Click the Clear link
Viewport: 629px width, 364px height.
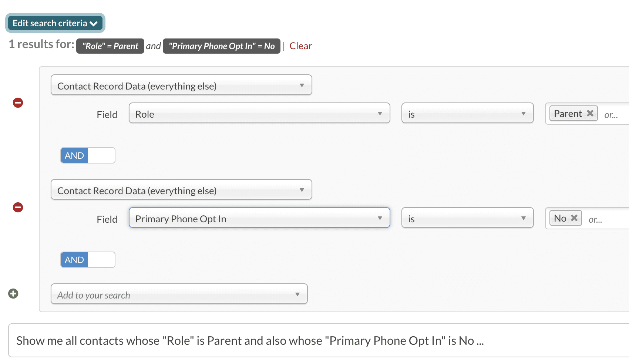300,46
